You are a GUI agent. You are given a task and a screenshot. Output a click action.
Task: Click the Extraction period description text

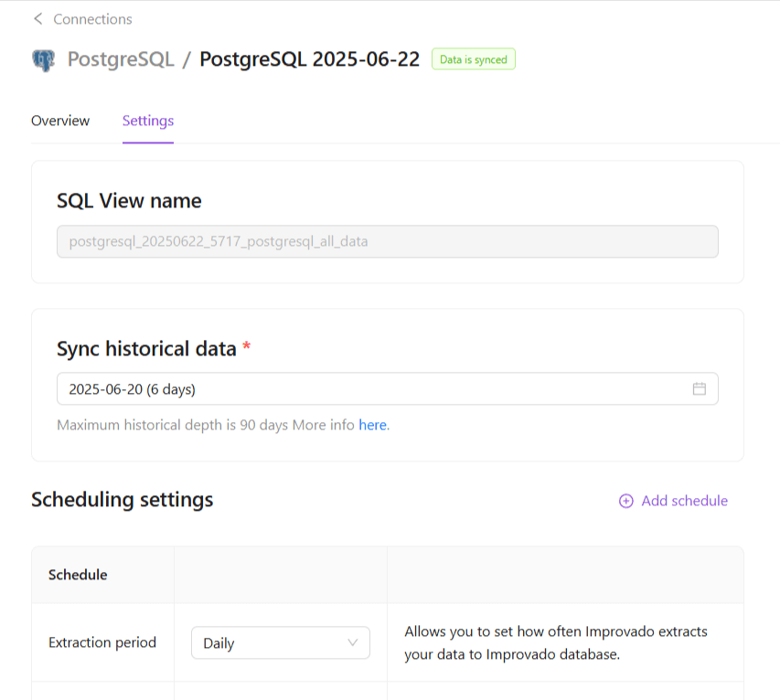[556, 642]
